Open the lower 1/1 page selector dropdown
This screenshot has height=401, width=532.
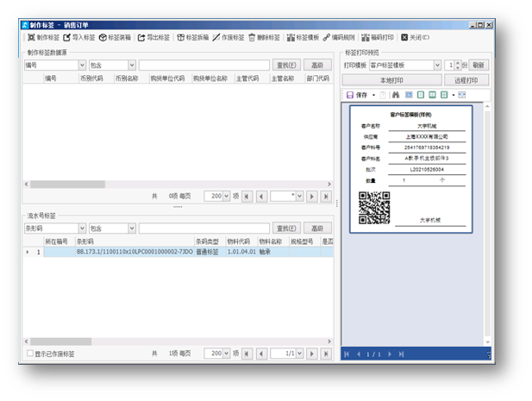(x=299, y=354)
